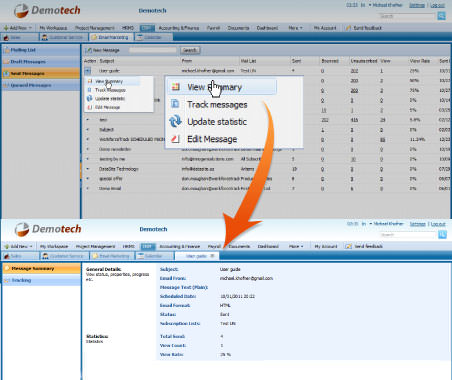Click the Email Marketing icon in the upper tab row
Viewport: 452px width, 380px height.
[94, 37]
